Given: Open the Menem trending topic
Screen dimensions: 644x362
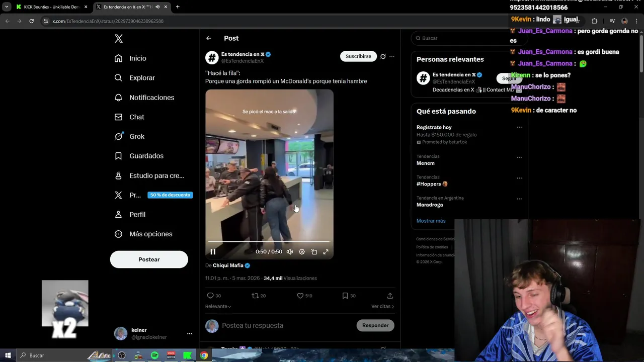Looking at the screenshot, I should click(x=426, y=163).
